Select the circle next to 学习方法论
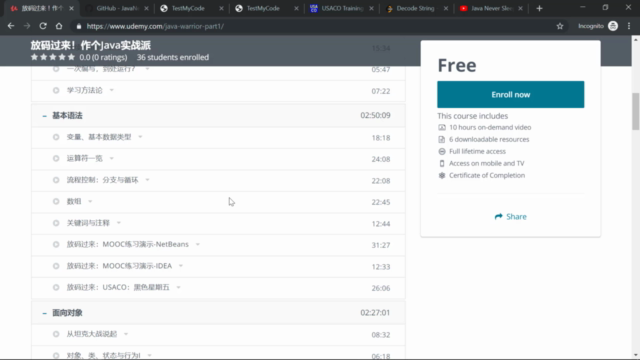The height and width of the screenshot is (360, 640). 56,90
